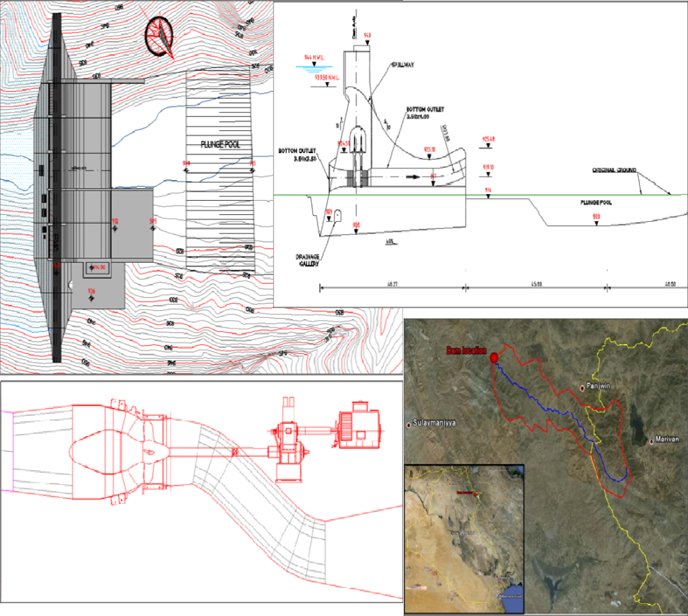Open the inset Iraq overview map
688x616 pixels.
[464, 536]
